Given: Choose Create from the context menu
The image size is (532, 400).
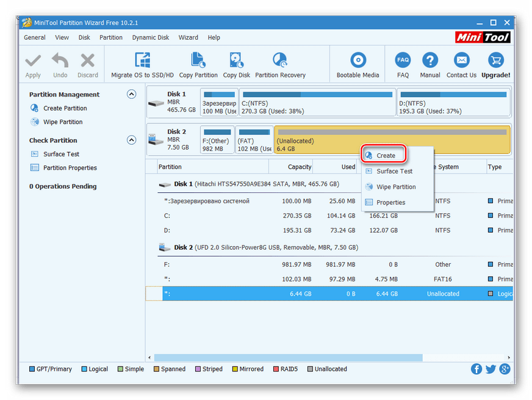Looking at the screenshot, I should [x=385, y=156].
